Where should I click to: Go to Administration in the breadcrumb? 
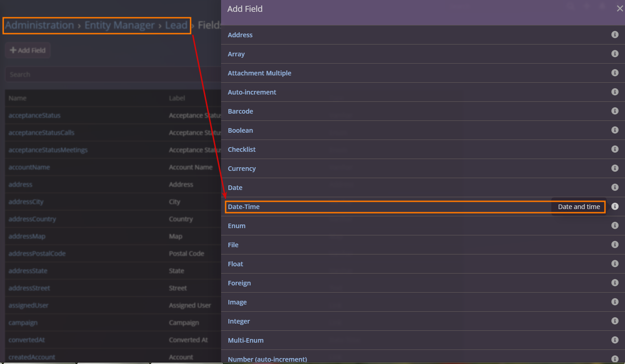pos(40,25)
